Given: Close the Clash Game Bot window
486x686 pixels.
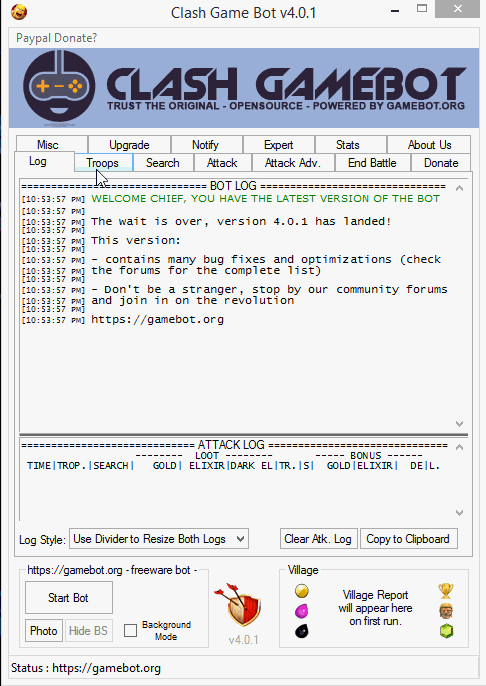Looking at the screenshot, I should pos(457,9).
